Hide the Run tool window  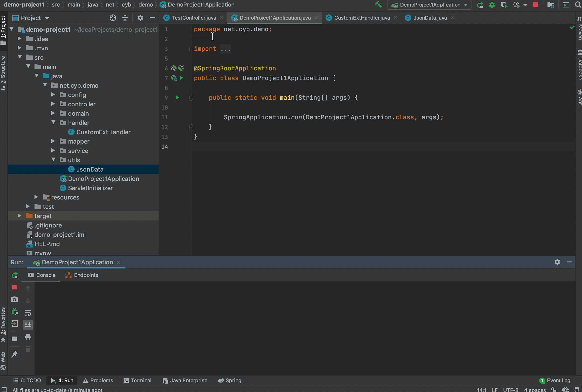click(x=569, y=262)
